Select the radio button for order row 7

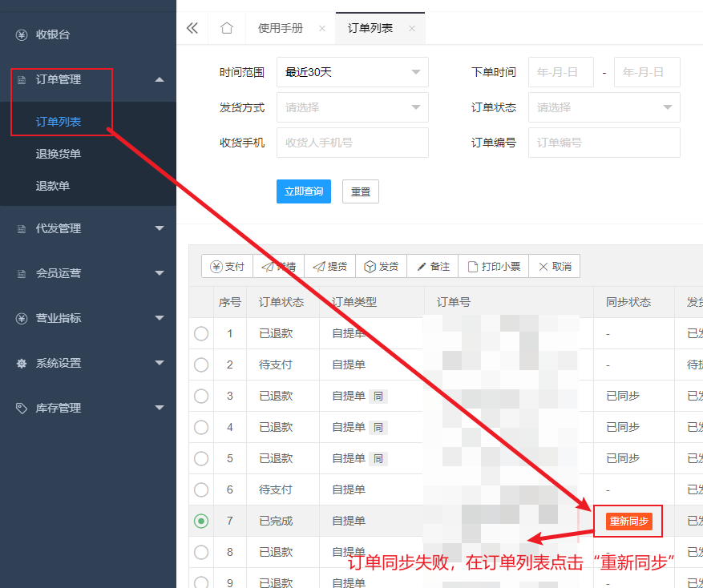(201, 521)
